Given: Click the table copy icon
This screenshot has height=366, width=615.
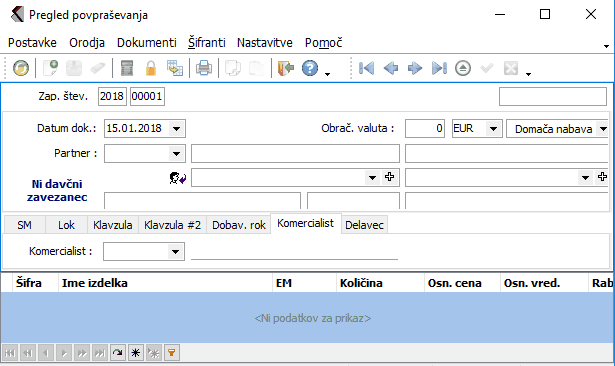Looking at the screenshot, I should (175, 68).
